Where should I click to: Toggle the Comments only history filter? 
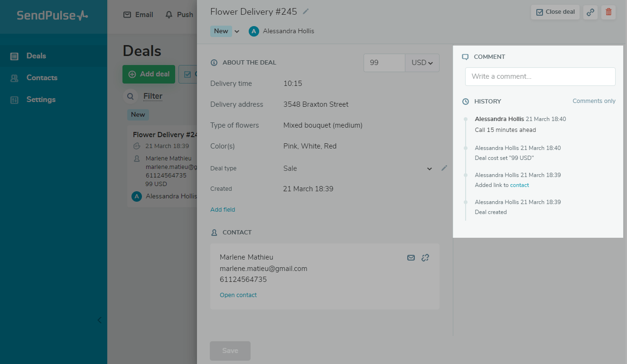[x=593, y=101]
